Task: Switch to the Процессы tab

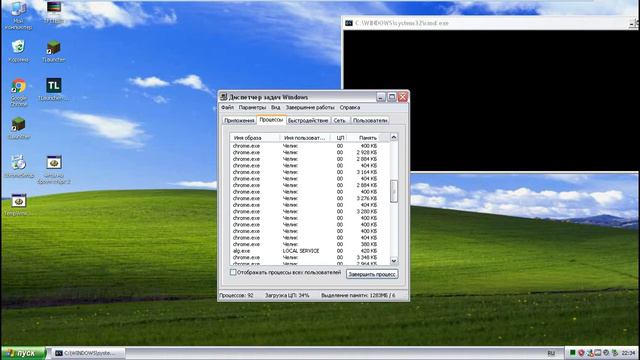Action: [x=271, y=120]
